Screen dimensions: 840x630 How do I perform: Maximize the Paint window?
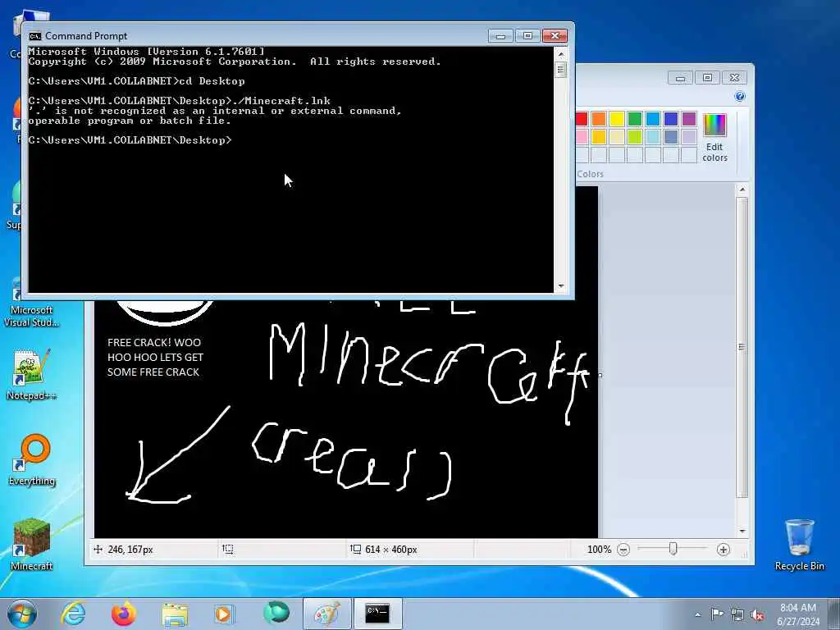pyautogui.click(x=707, y=78)
